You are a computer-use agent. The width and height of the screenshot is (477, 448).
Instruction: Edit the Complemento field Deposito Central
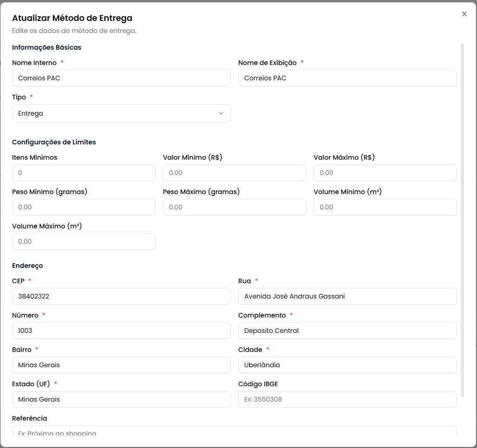[347, 331]
